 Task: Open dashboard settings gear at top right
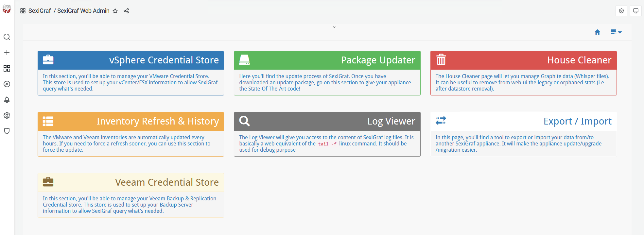(x=621, y=11)
